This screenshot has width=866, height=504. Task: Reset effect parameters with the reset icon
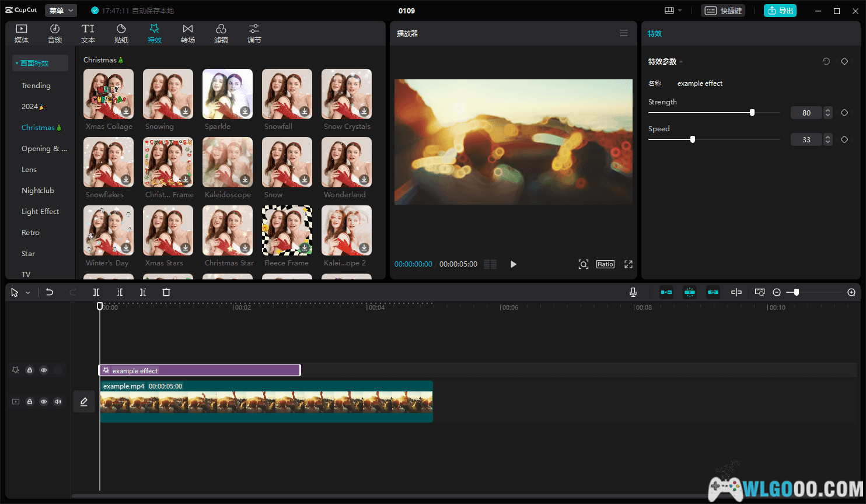pyautogui.click(x=826, y=61)
